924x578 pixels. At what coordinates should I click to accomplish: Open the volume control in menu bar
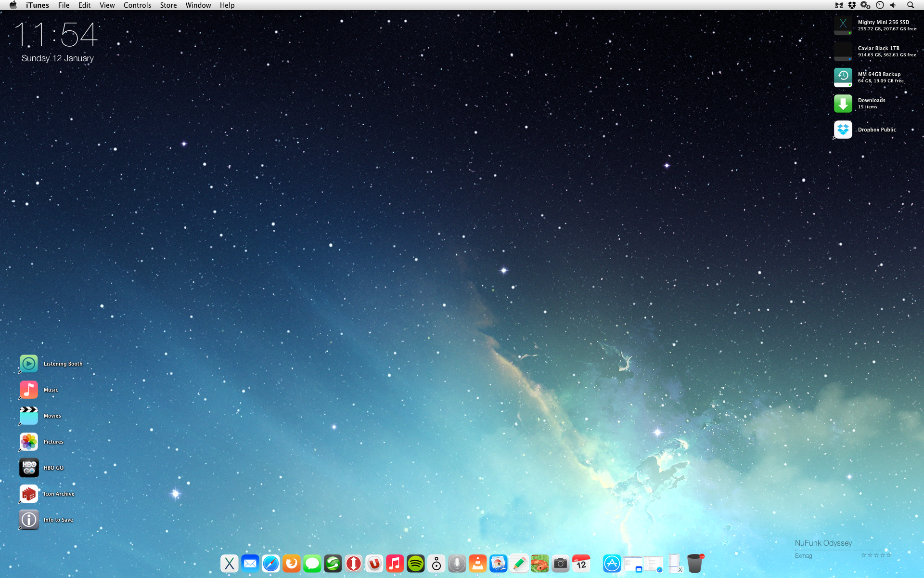click(893, 5)
